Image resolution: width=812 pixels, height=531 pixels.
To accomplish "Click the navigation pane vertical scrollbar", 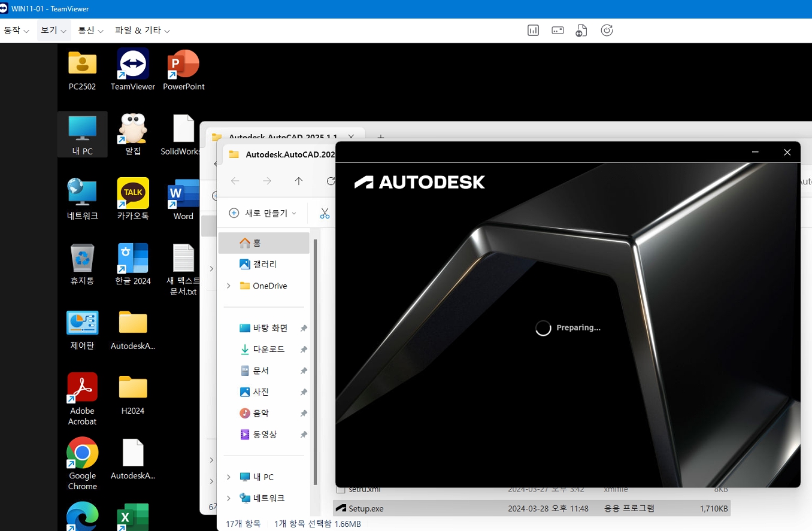I will [315, 362].
